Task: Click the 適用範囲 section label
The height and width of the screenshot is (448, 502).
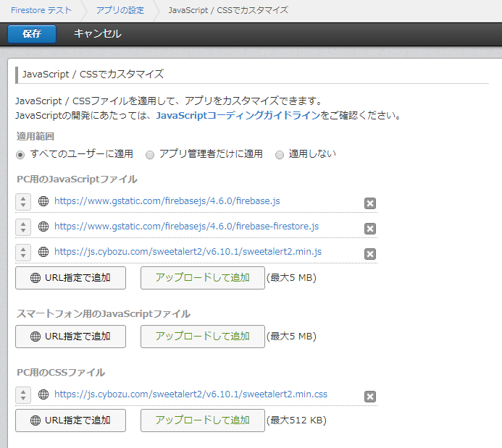Action: point(35,137)
